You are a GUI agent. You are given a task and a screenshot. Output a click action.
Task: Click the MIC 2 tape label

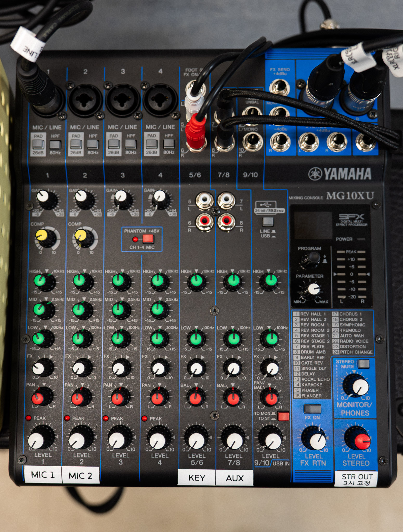[81, 475]
